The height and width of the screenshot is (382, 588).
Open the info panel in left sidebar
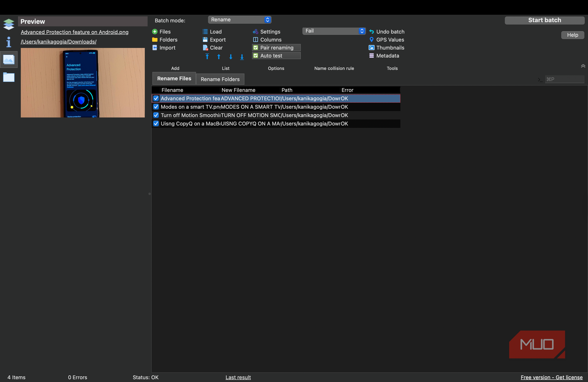(x=9, y=42)
